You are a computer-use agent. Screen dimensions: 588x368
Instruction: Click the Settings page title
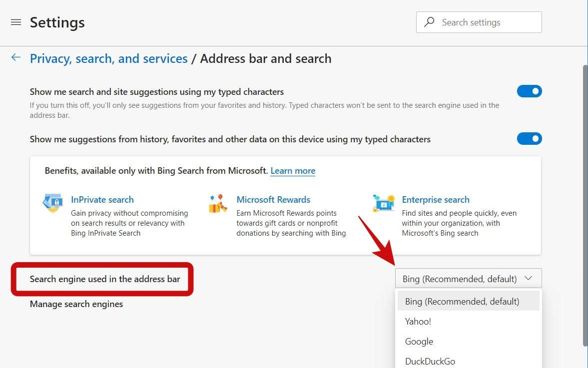[x=57, y=22]
